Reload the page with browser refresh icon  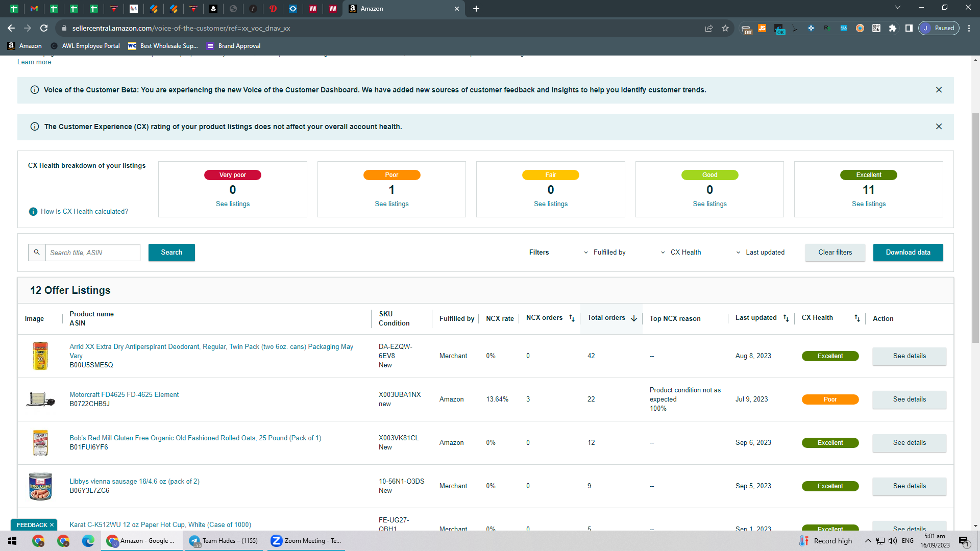pyautogui.click(x=44, y=28)
